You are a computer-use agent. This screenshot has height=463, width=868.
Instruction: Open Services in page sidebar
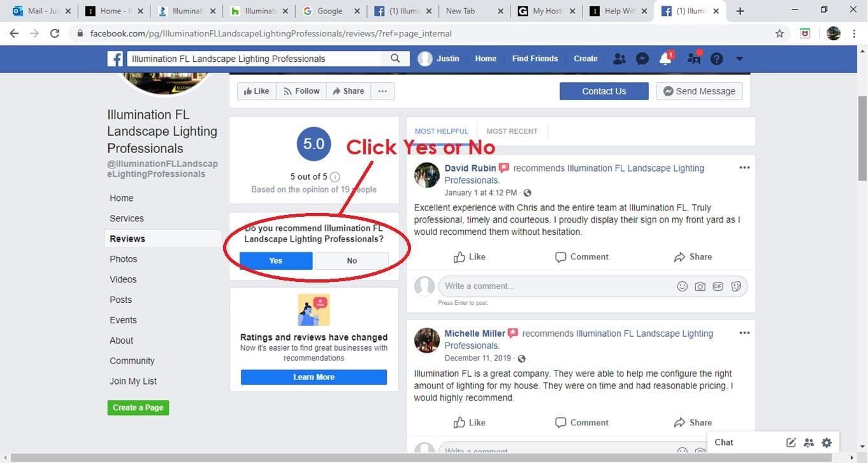coord(127,219)
